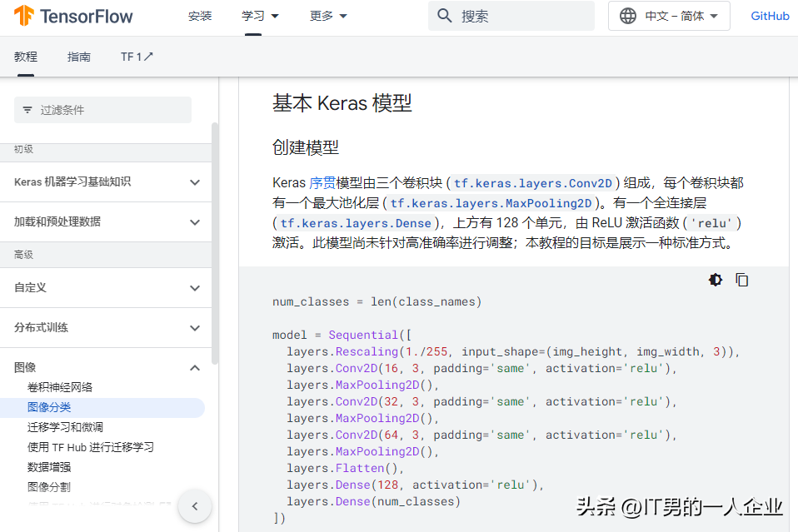Click the 创建模型 subheading

pyautogui.click(x=306, y=147)
